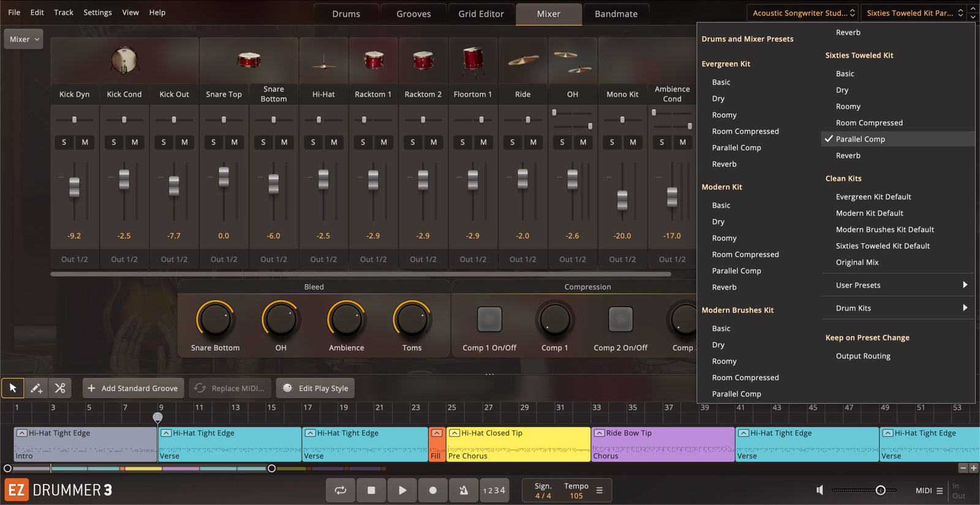Solo the Mono Kit channel
The width and height of the screenshot is (980, 505).
tap(612, 142)
